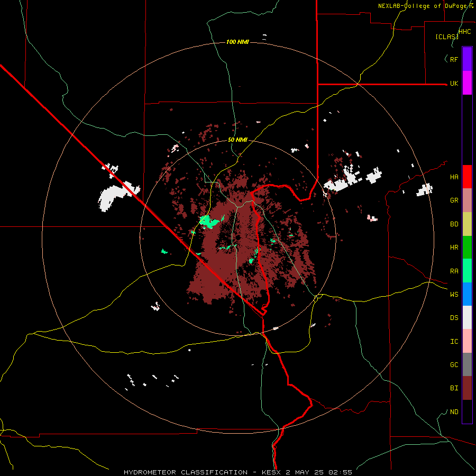Click the 100 NMI range ring label
Viewport: 476px width, 476px height.
pos(237,42)
